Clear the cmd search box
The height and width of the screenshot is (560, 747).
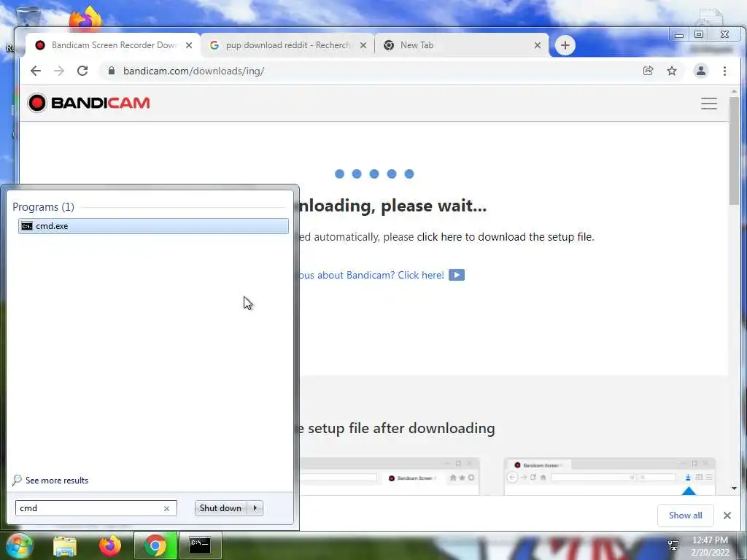coord(167,508)
